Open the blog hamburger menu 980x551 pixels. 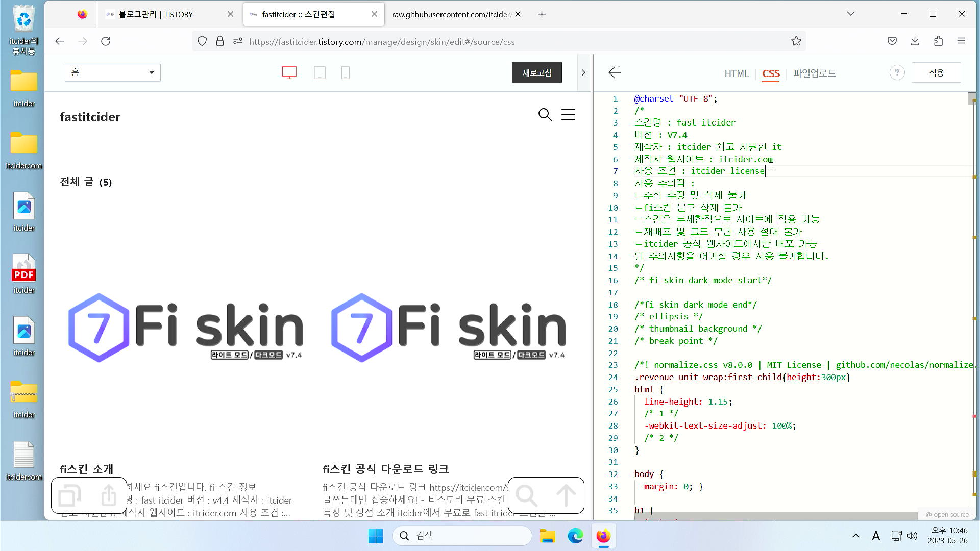coord(568,115)
